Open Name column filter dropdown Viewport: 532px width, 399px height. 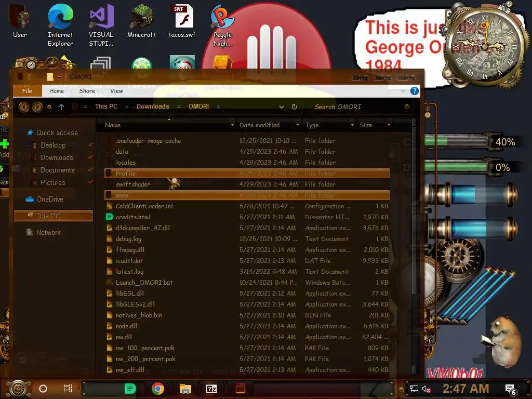tap(232, 125)
